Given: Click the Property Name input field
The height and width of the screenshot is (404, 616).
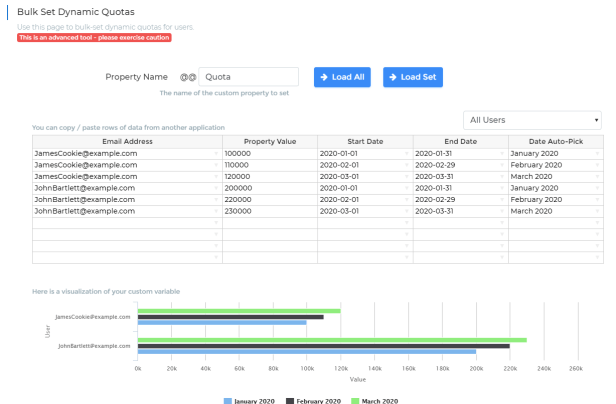Looking at the screenshot, I should [248, 77].
